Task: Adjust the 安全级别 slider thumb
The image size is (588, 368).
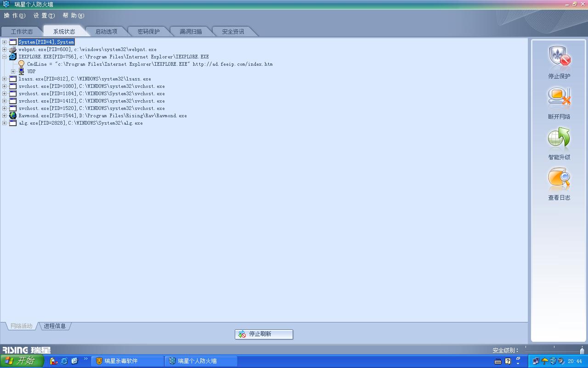Action: tap(582, 351)
